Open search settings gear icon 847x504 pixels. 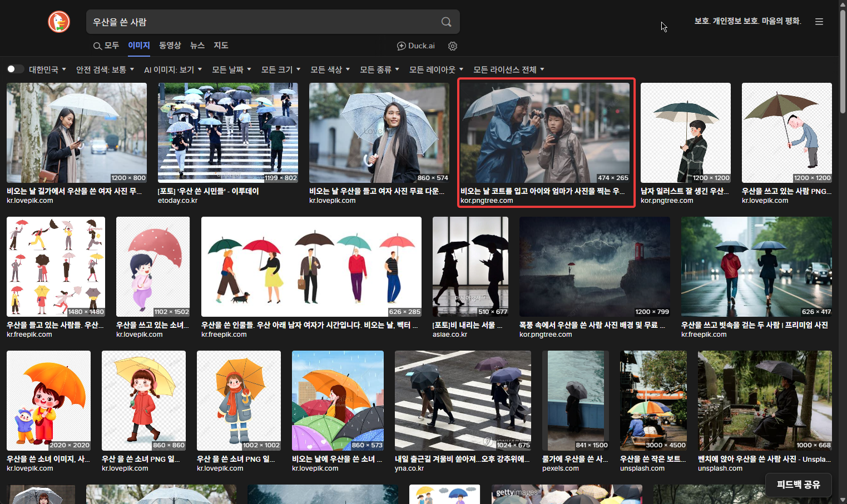453,46
